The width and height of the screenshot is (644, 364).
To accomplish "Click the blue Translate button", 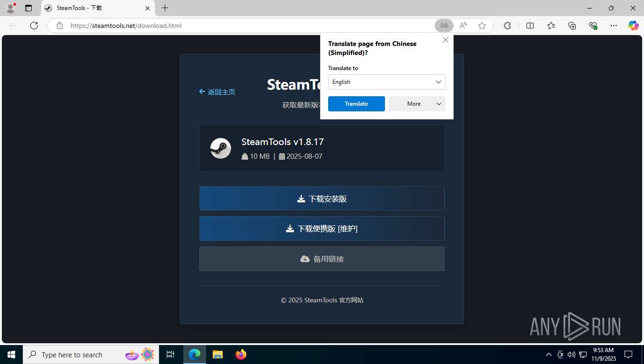I will point(357,104).
